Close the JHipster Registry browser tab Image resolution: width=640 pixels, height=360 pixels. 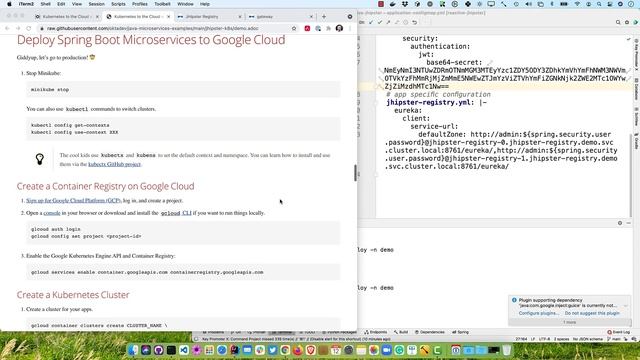[240, 17]
